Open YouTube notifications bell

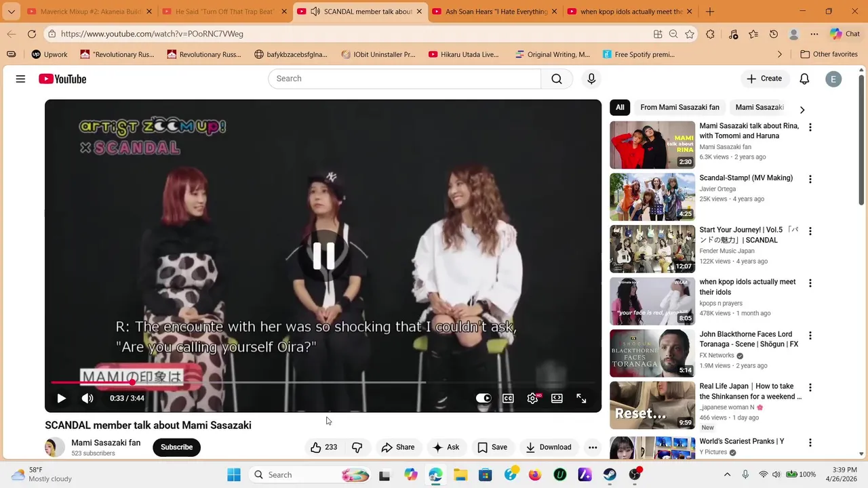[804, 79]
